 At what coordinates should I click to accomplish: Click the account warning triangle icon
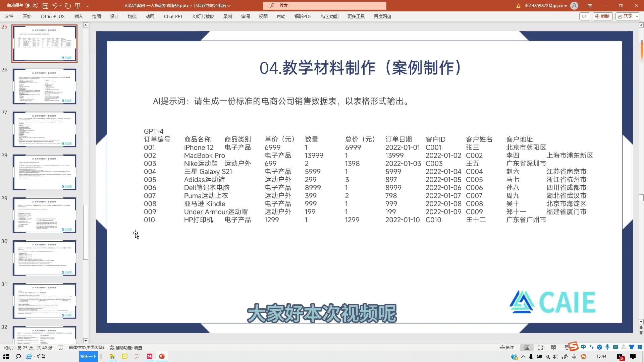518,6
